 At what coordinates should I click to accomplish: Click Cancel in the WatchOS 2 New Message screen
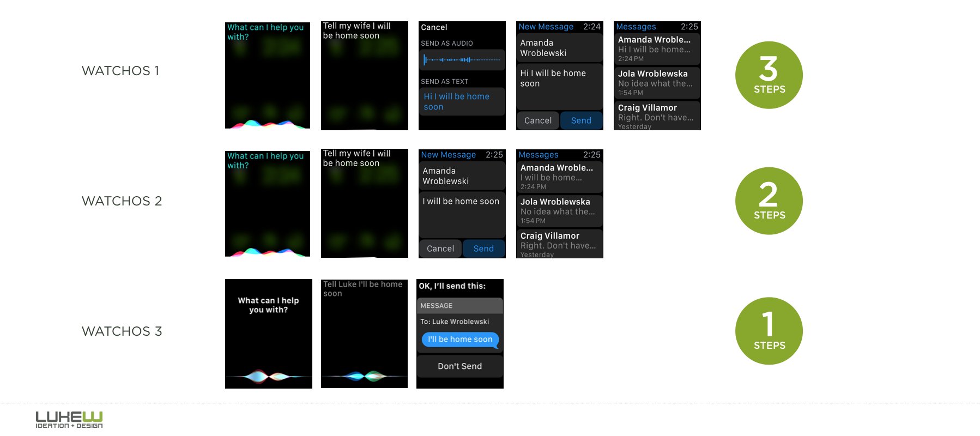(440, 249)
